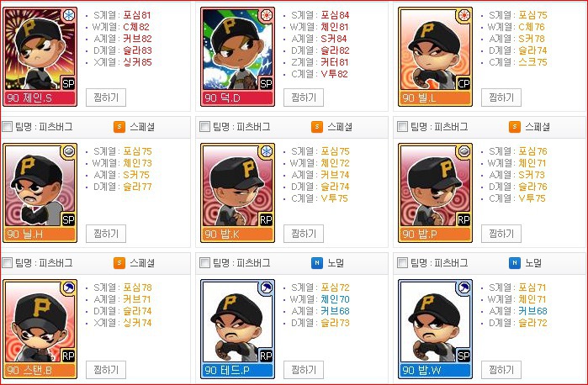Click 찜하기 button for 테드.P
The height and width of the screenshot is (385, 588).
304,370
